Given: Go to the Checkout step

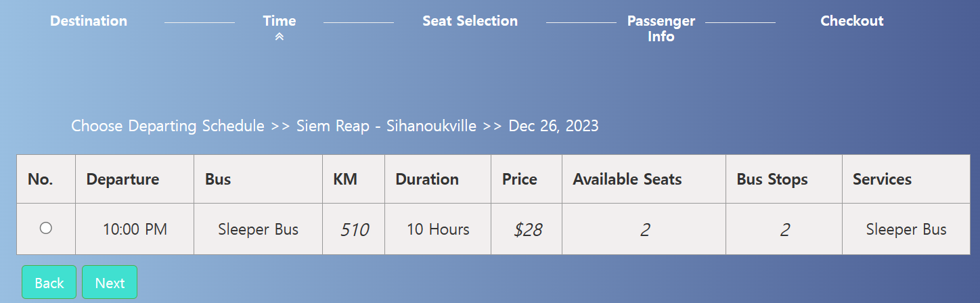Looking at the screenshot, I should (852, 21).
